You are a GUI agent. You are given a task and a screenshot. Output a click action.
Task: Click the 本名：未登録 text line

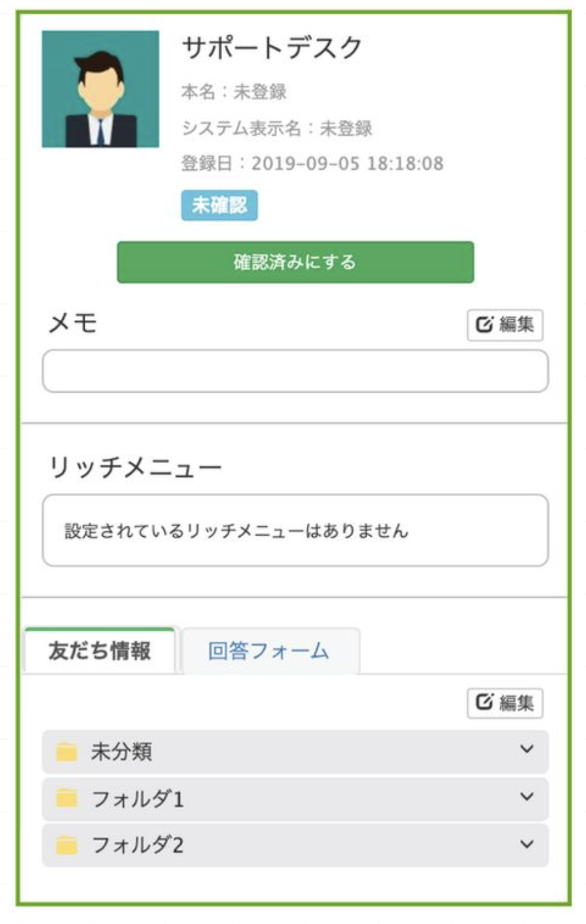(x=234, y=92)
